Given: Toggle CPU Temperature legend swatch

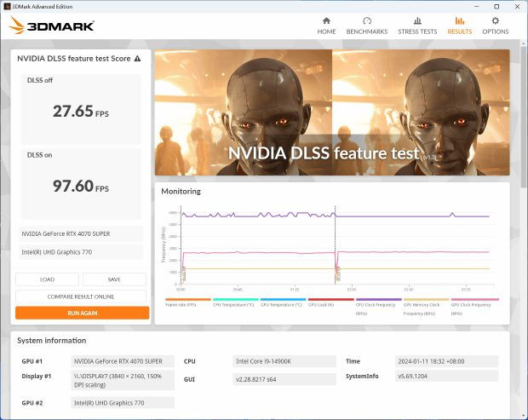Looking at the screenshot, I should pos(235,299).
